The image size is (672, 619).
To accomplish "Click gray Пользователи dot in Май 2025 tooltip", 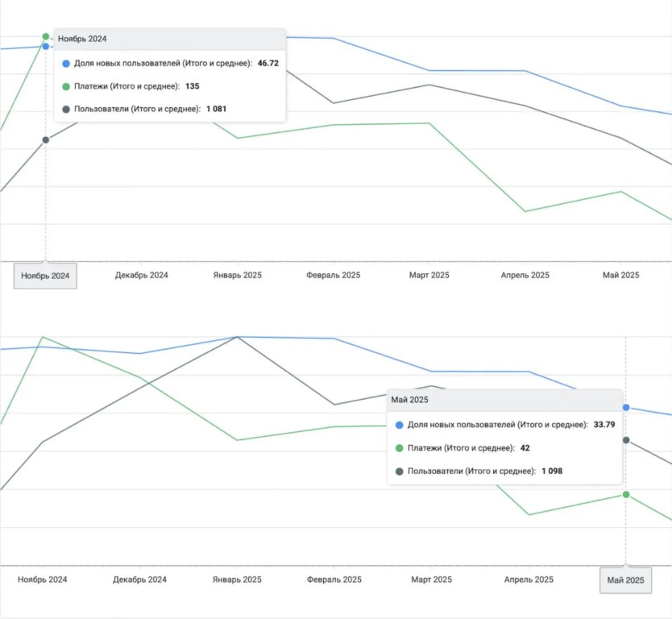I will (x=400, y=471).
